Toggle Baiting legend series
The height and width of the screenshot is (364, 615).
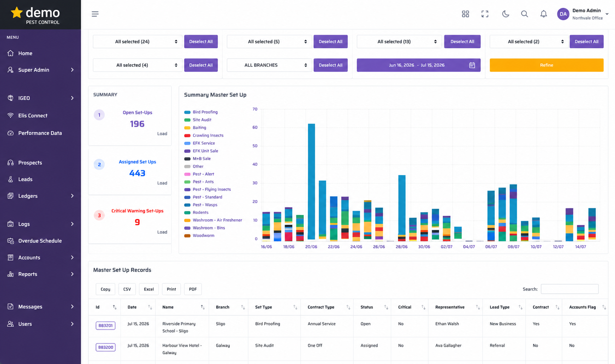(195, 127)
